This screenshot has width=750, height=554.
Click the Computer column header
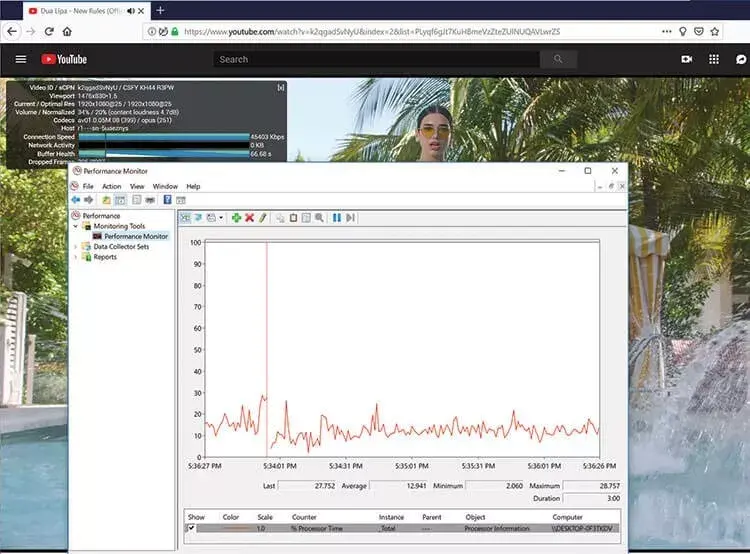[x=567, y=517]
